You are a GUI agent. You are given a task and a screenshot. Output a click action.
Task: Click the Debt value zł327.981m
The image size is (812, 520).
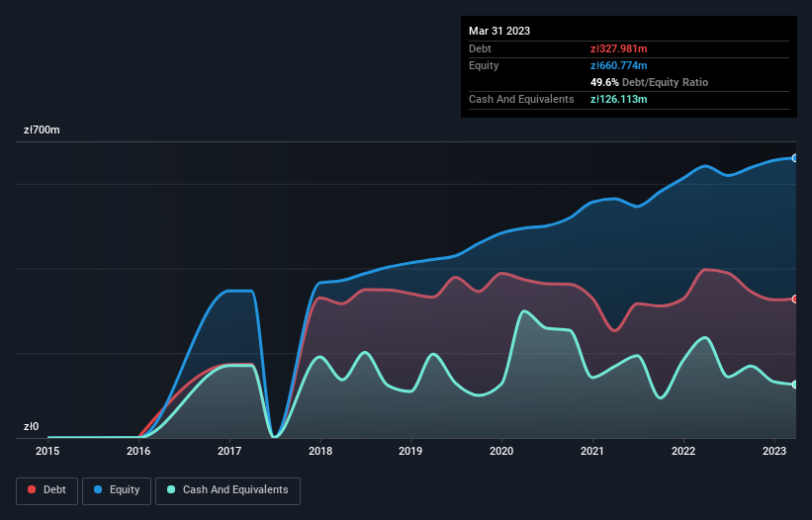[619, 48]
